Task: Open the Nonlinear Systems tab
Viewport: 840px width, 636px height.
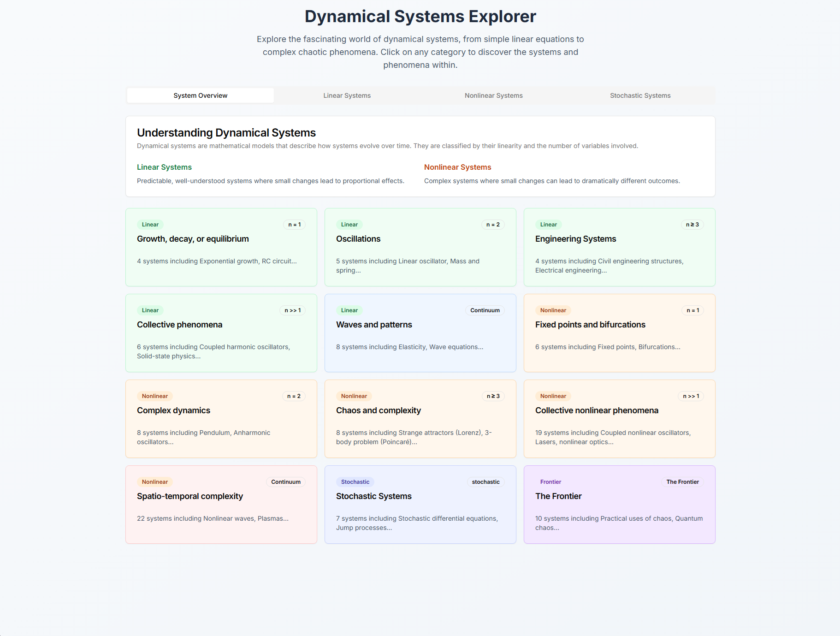Action: (493, 95)
